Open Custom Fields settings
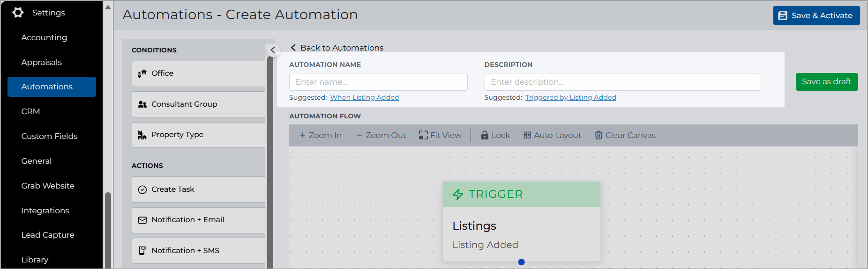868x269 pixels. click(49, 136)
